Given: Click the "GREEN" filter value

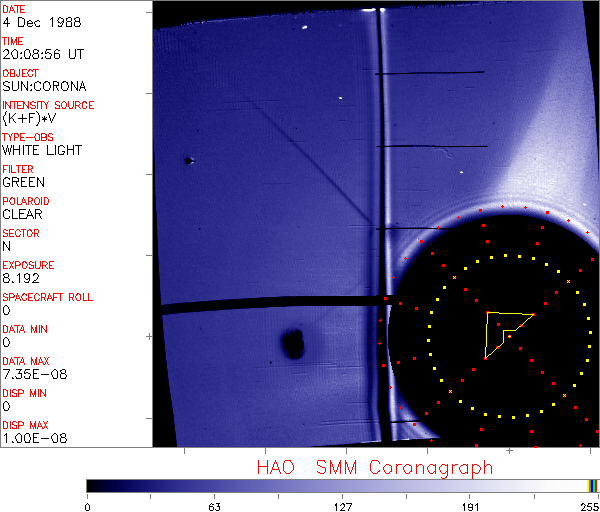Looking at the screenshot, I should click(x=23, y=182).
